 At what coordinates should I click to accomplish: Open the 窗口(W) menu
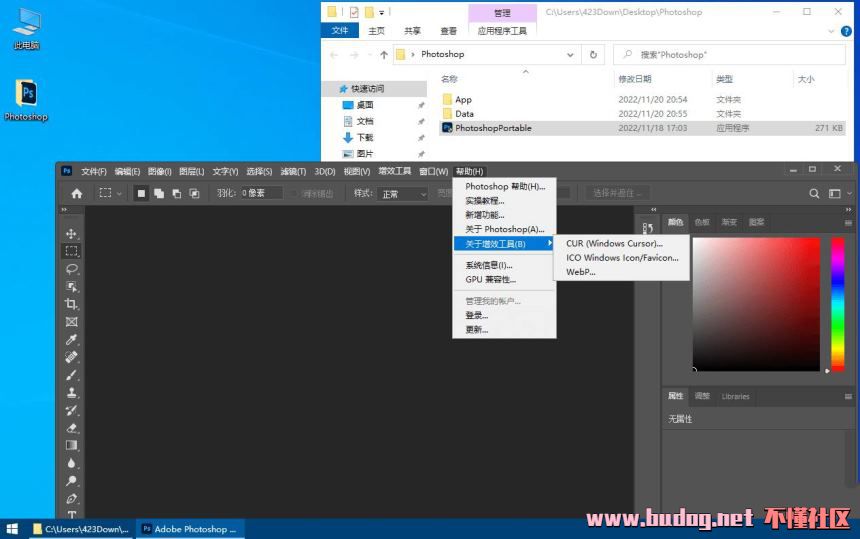coord(433,172)
